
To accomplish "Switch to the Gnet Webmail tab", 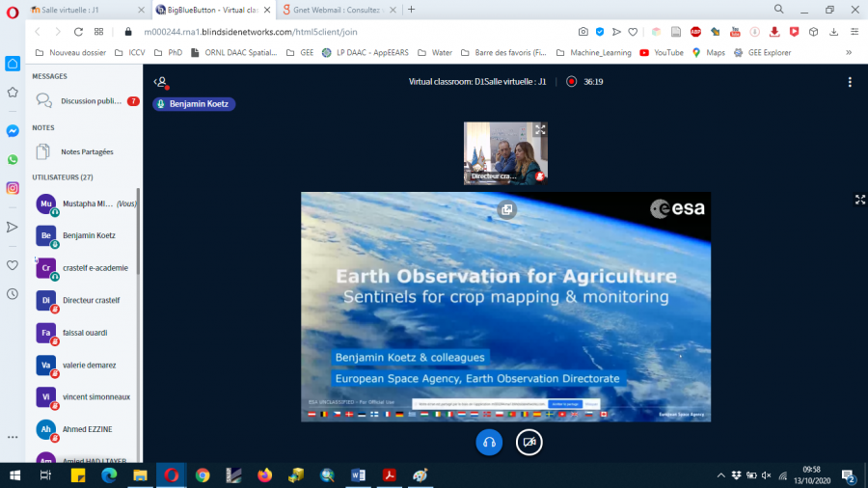I will point(337,10).
